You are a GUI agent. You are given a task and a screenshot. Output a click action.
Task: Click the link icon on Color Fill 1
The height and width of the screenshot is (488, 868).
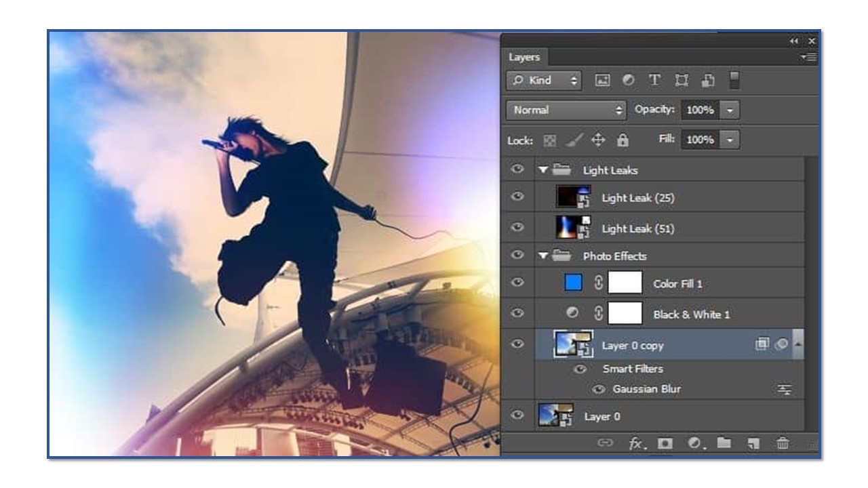coord(598,283)
